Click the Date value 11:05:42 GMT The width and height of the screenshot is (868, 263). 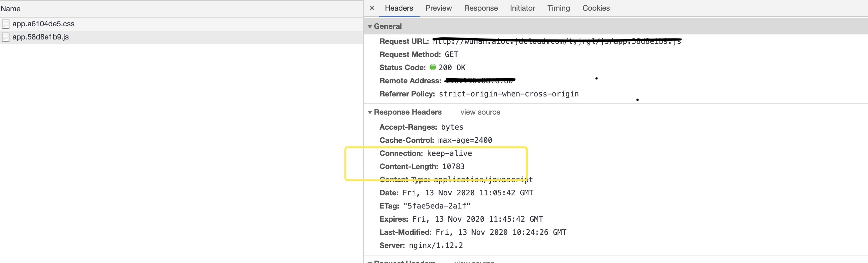[468, 193]
